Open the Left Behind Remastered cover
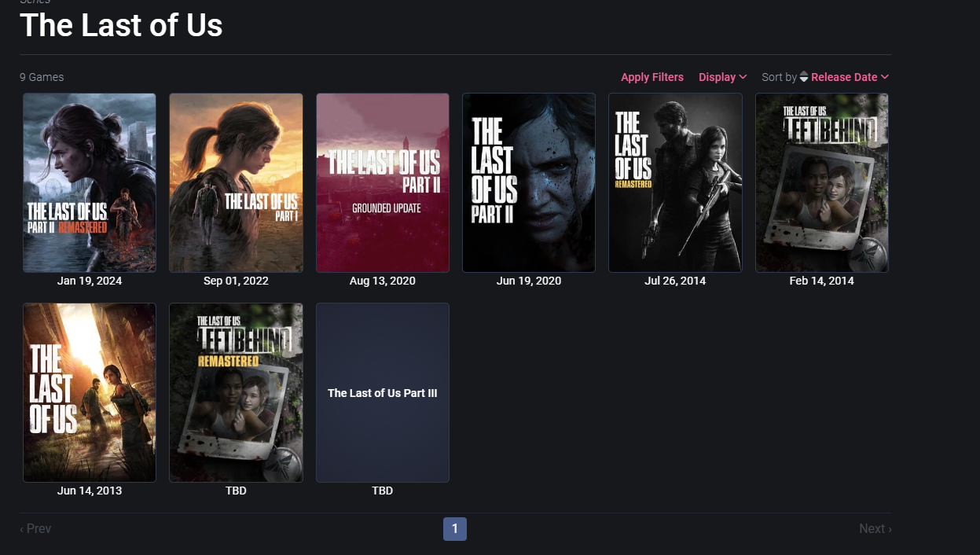 coord(236,393)
